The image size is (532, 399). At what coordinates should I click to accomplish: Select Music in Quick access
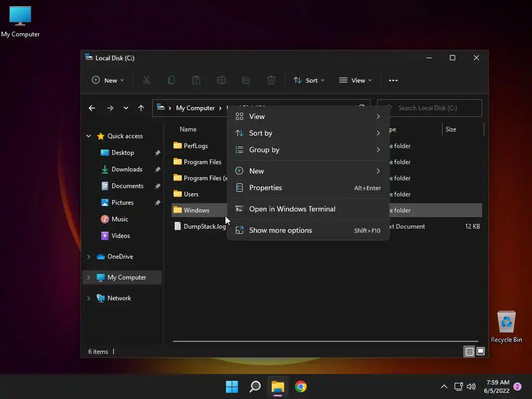click(x=120, y=219)
